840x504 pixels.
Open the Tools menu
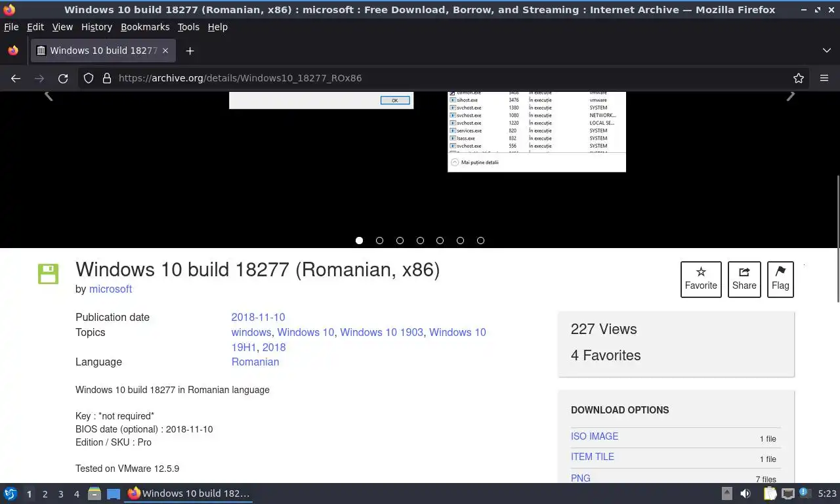[188, 27]
